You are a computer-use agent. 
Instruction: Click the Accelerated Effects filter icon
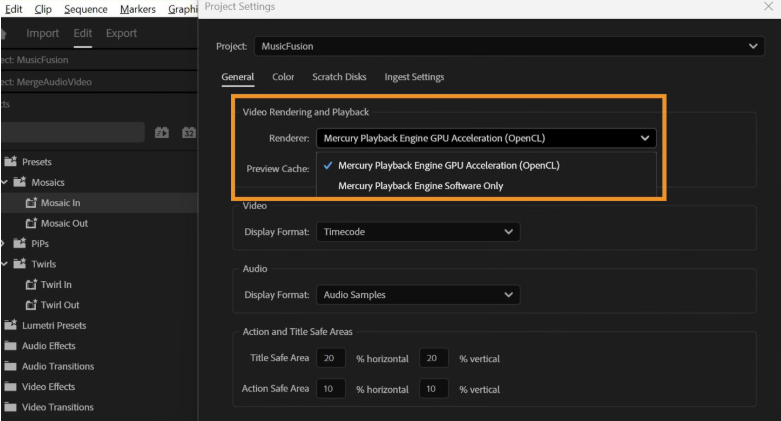tap(163, 132)
